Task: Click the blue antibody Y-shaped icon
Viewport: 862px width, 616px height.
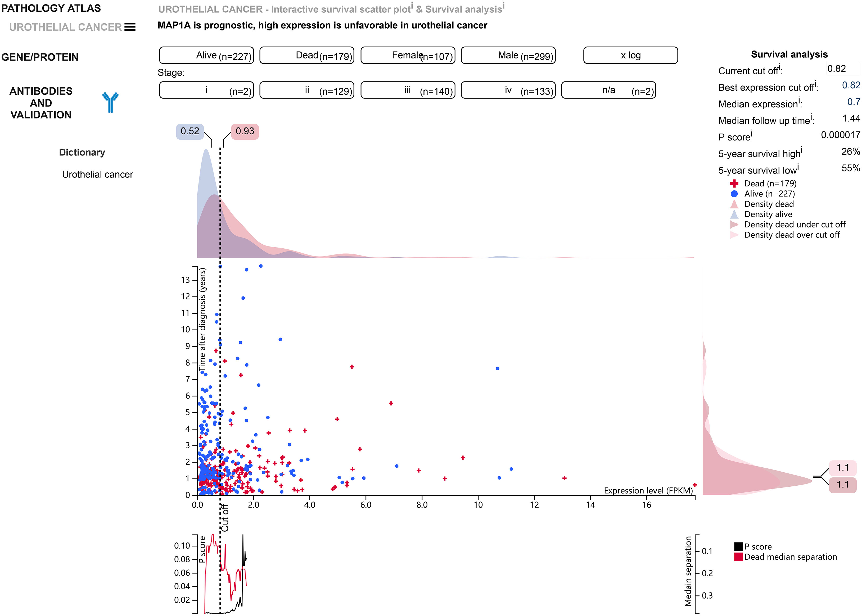Action: [x=110, y=102]
